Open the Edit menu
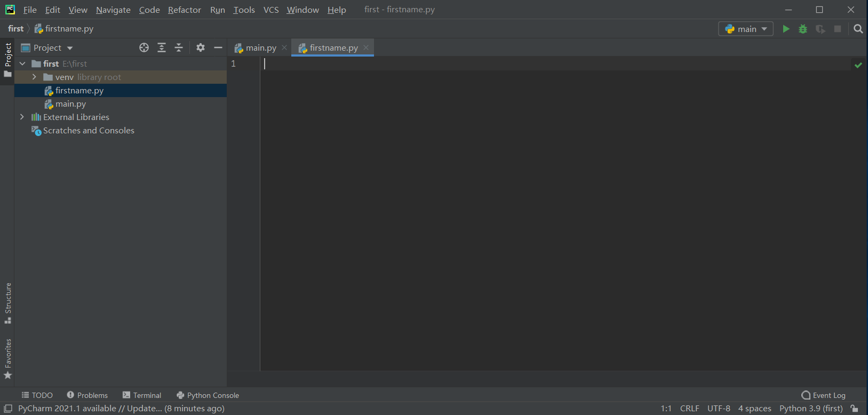 (52, 10)
